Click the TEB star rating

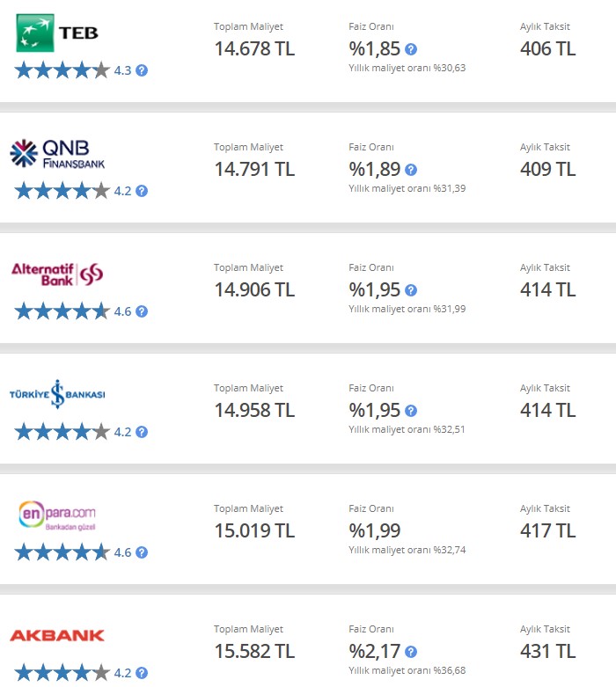point(62,70)
